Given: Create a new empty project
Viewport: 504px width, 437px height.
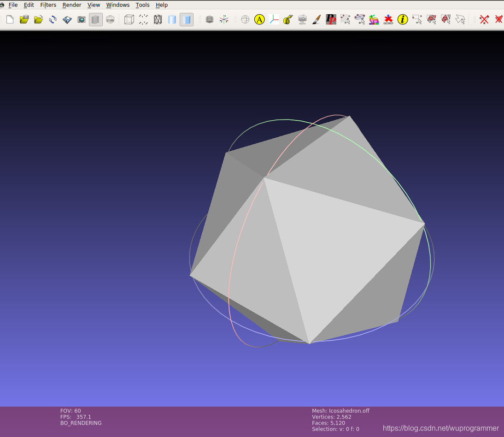Looking at the screenshot, I should (x=10, y=20).
